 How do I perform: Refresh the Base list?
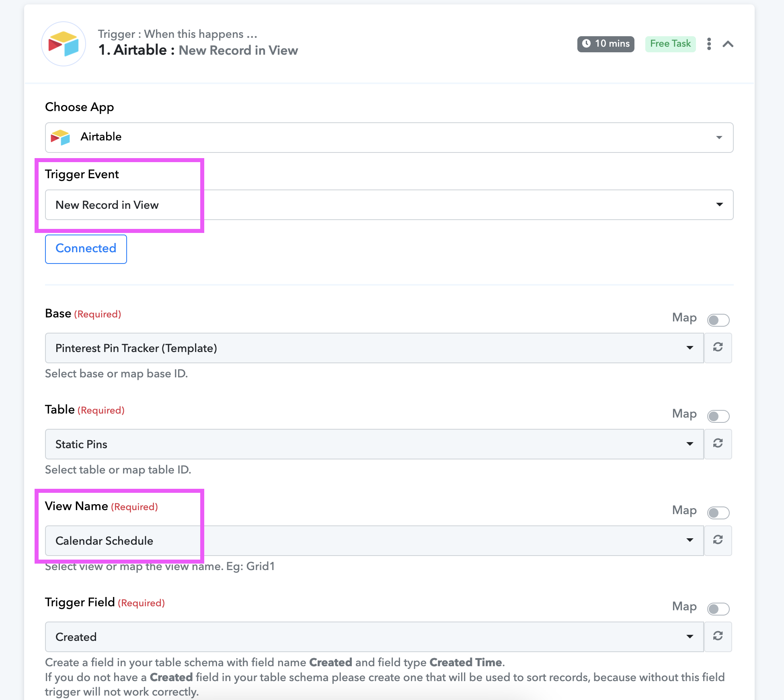(x=718, y=348)
